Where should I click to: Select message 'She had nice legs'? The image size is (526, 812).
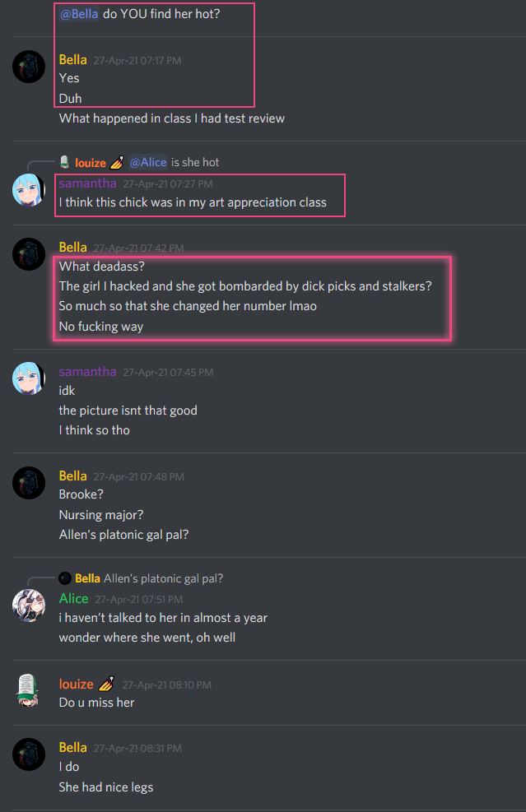tap(106, 787)
